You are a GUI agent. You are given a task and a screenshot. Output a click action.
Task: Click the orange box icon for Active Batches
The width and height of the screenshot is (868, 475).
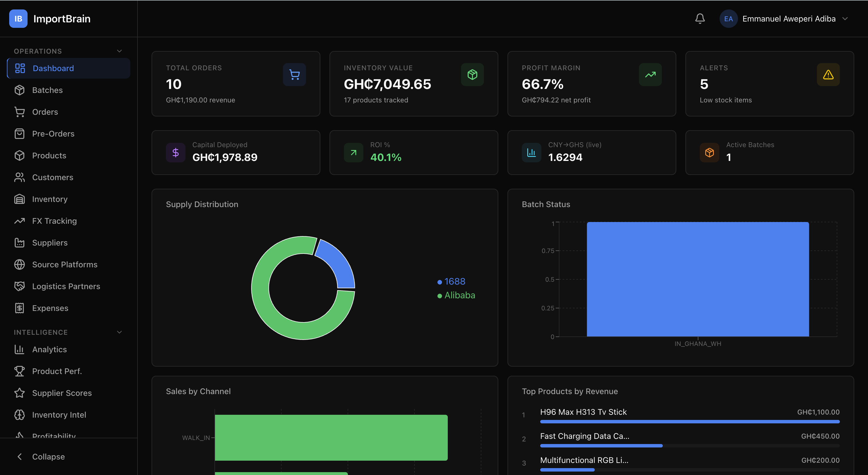[709, 153]
